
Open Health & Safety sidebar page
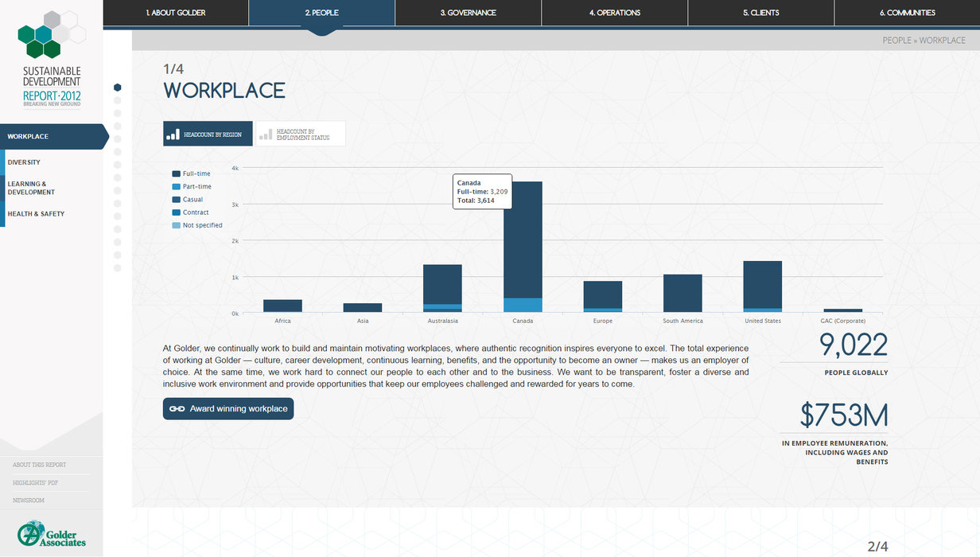coord(36,214)
